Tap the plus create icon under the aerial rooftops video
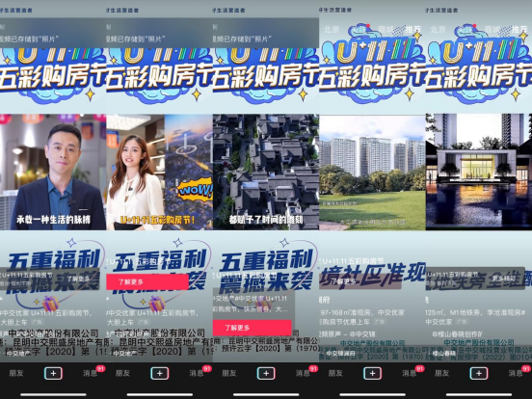The height and width of the screenshot is (399, 532). click(x=266, y=373)
